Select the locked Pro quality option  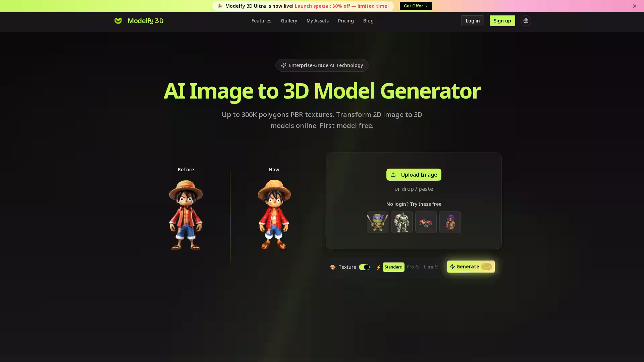tap(413, 267)
